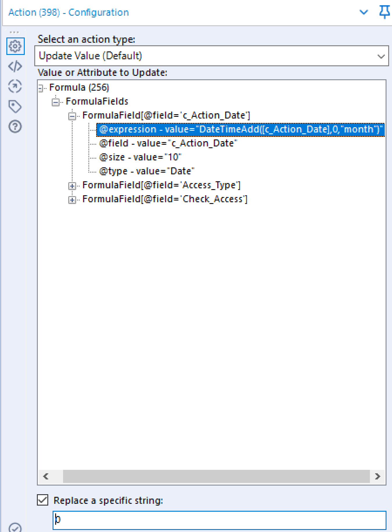Untick Replace a specific string checkbox
Viewport: 392px width, 532px height.
[43, 500]
